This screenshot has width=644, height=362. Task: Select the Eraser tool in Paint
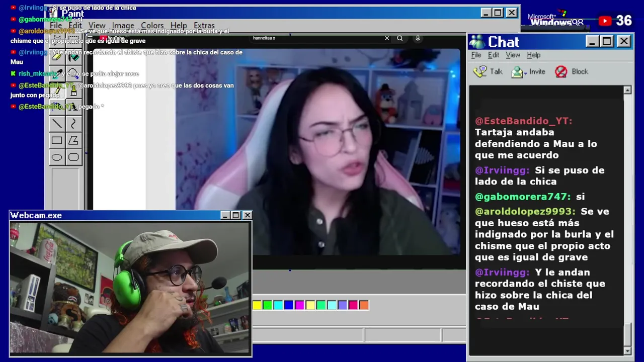(57, 57)
